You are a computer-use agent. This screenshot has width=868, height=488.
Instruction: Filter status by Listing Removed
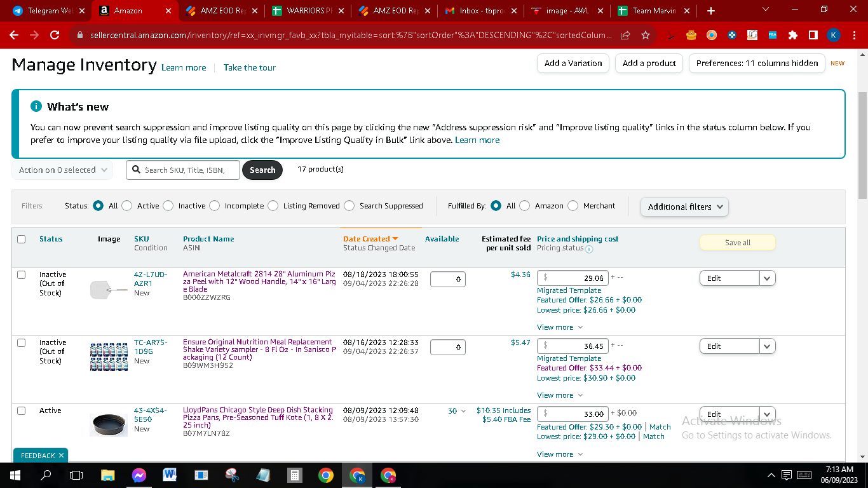coord(273,206)
